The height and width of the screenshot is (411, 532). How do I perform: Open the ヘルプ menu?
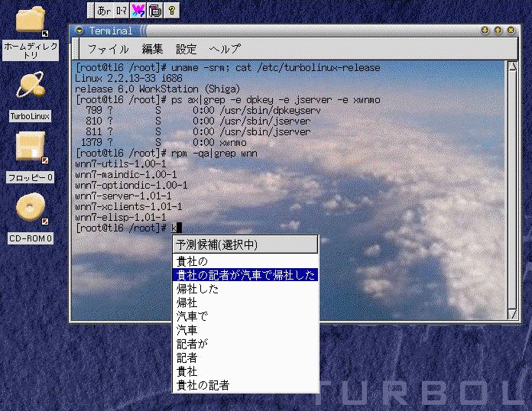point(225,49)
